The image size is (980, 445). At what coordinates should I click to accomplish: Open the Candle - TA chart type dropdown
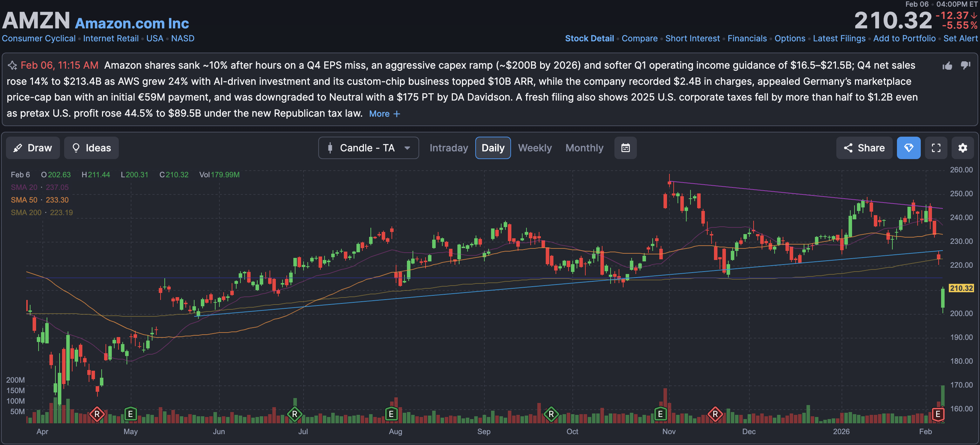[x=368, y=148]
